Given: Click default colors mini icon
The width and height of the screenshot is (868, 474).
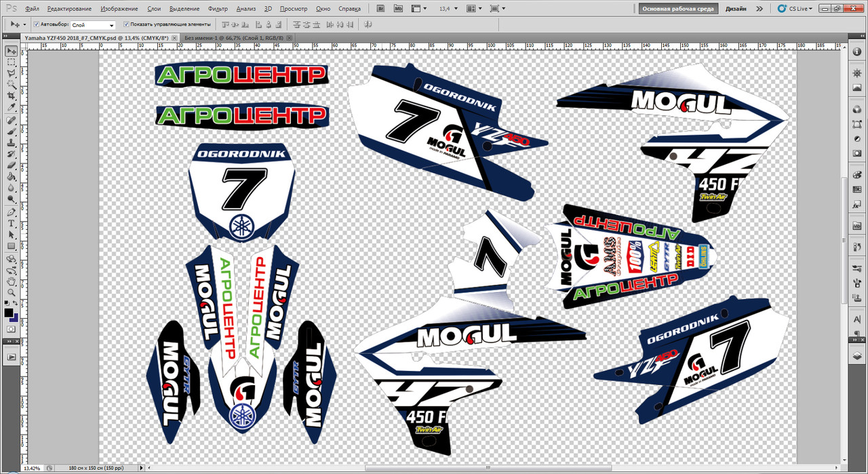Looking at the screenshot, I should tap(7, 302).
